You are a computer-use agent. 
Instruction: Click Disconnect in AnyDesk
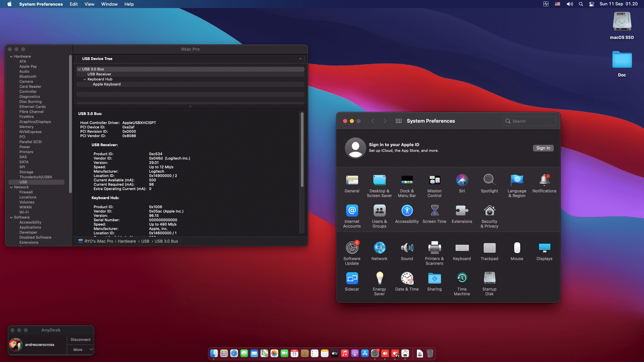80,340
